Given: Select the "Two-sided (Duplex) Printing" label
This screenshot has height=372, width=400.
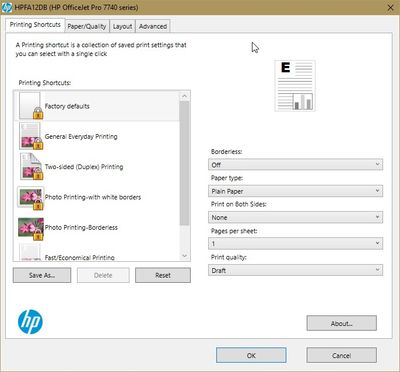Looking at the screenshot, I should (84, 167).
